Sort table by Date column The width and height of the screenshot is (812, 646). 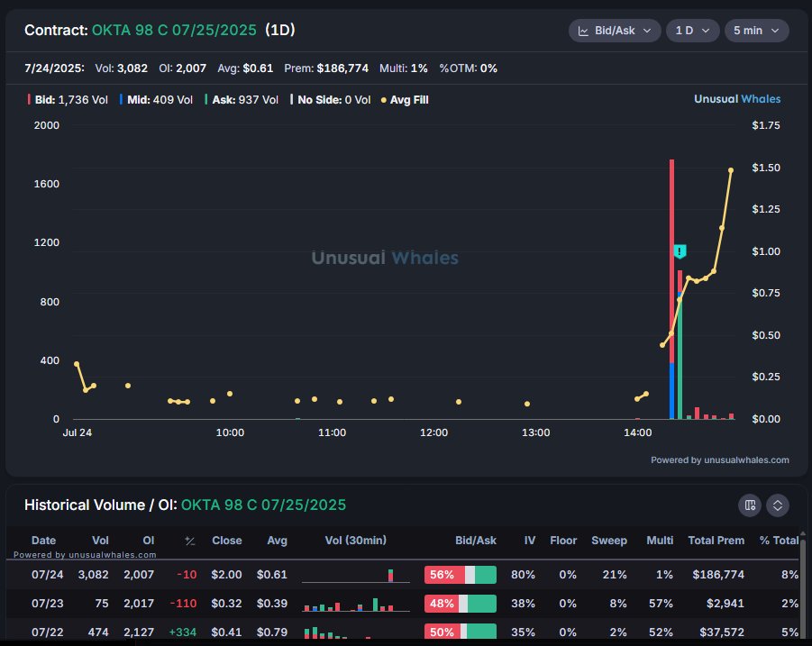point(43,541)
